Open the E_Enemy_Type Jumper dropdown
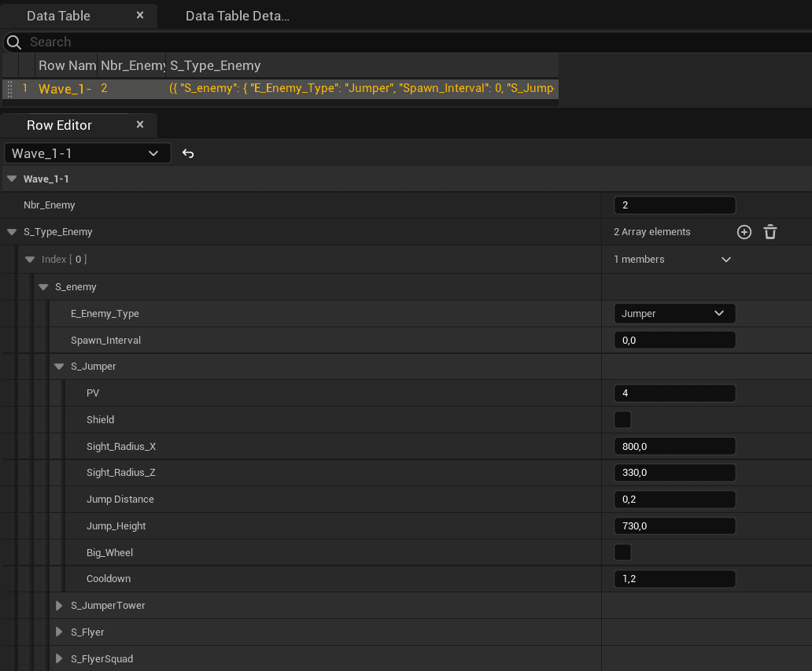Viewport: 812px width, 671px height. point(674,313)
